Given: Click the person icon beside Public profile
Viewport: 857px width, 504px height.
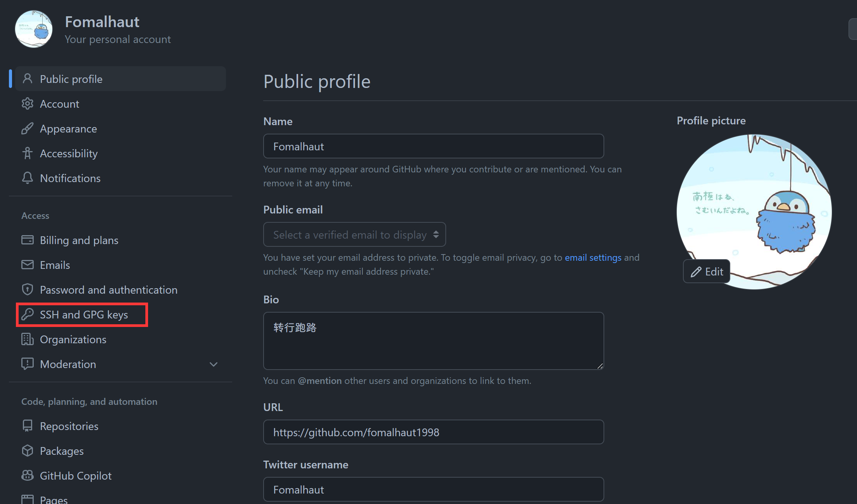Looking at the screenshot, I should (27, 79).
